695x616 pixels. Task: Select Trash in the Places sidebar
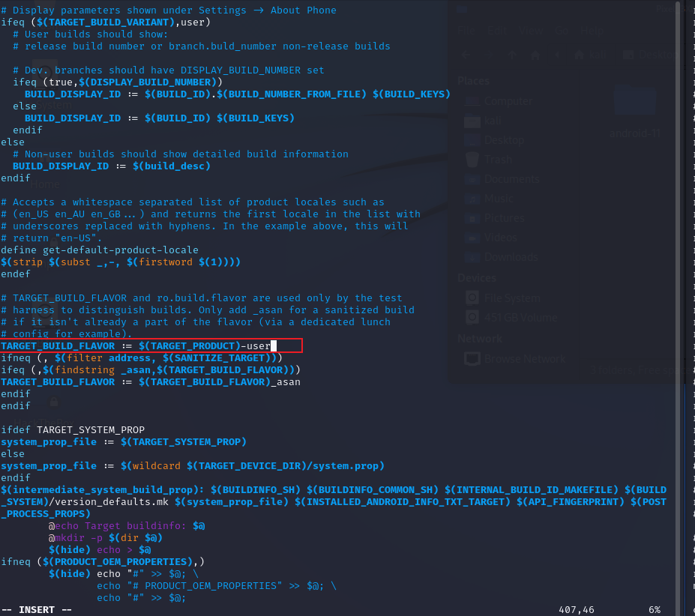click(x=497, y=160)
